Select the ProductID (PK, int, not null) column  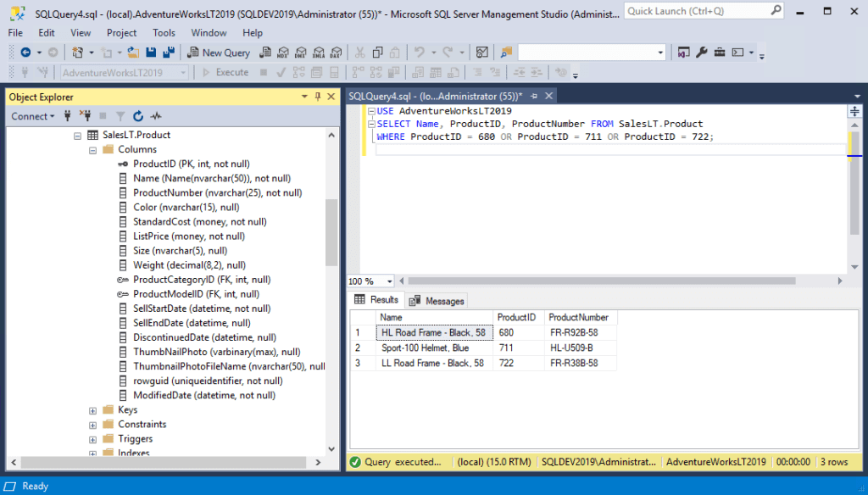coord(192,164)
